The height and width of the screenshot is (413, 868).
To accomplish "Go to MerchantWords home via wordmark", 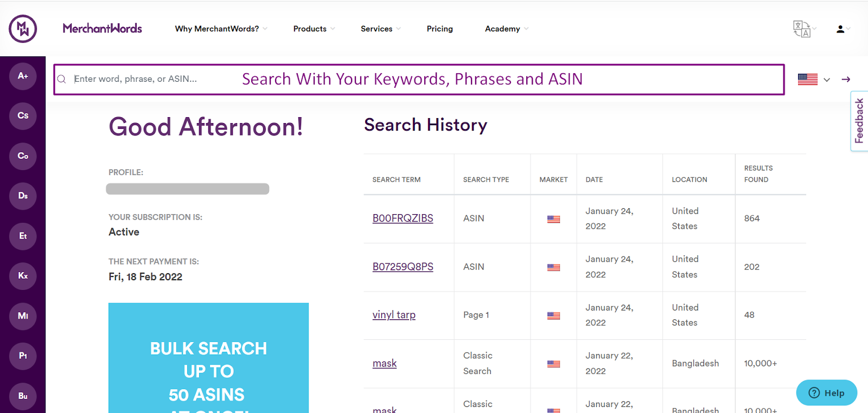I will (x=103, y=28).
